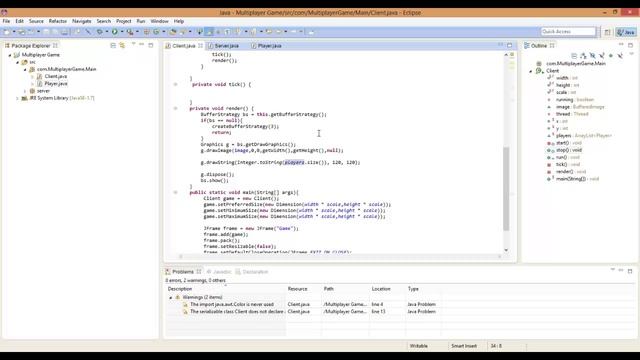The image size is (640, 360).
Task: Click the New file toolbar icon
Action: (x=7, y=32)
